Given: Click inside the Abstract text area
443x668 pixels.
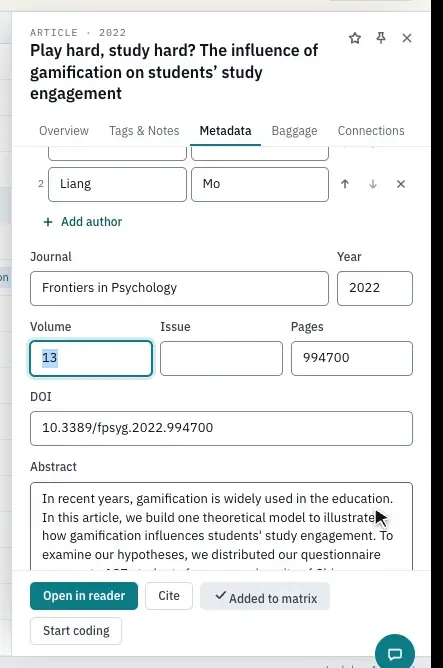Looking at the screenshot, I should pyautogui.click(x=222, y=526).
